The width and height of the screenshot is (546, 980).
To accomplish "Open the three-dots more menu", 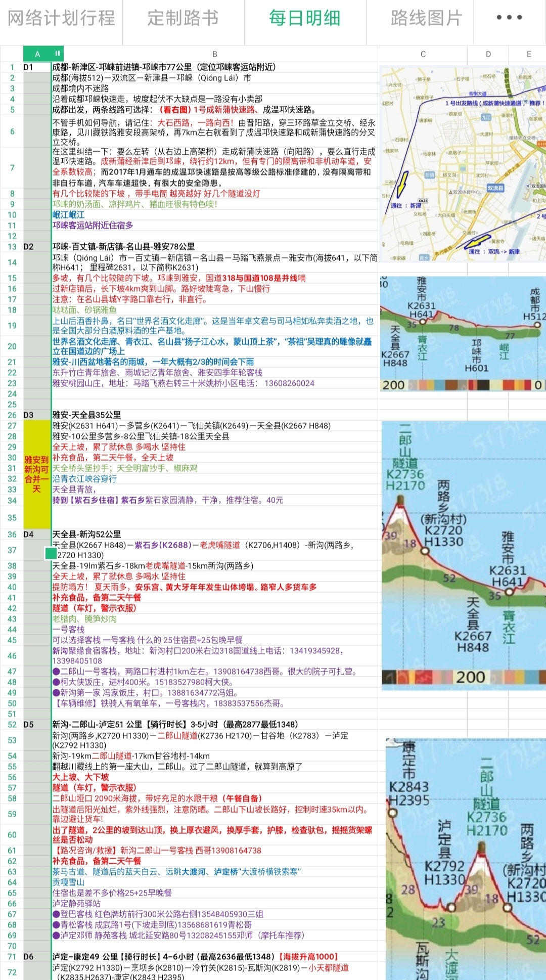I will point(509,17).
